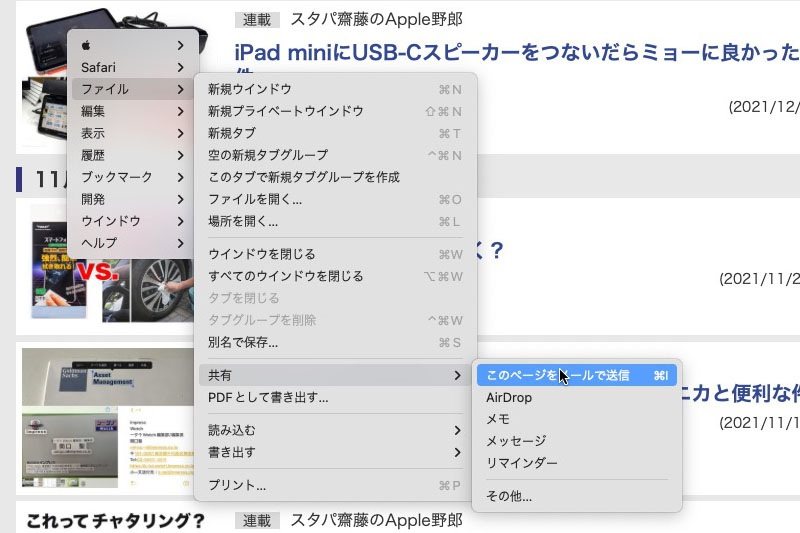Open the Apple logo menu entry
Screen dimensions: 800x533
pyautogui.click(x=132, y=45)
